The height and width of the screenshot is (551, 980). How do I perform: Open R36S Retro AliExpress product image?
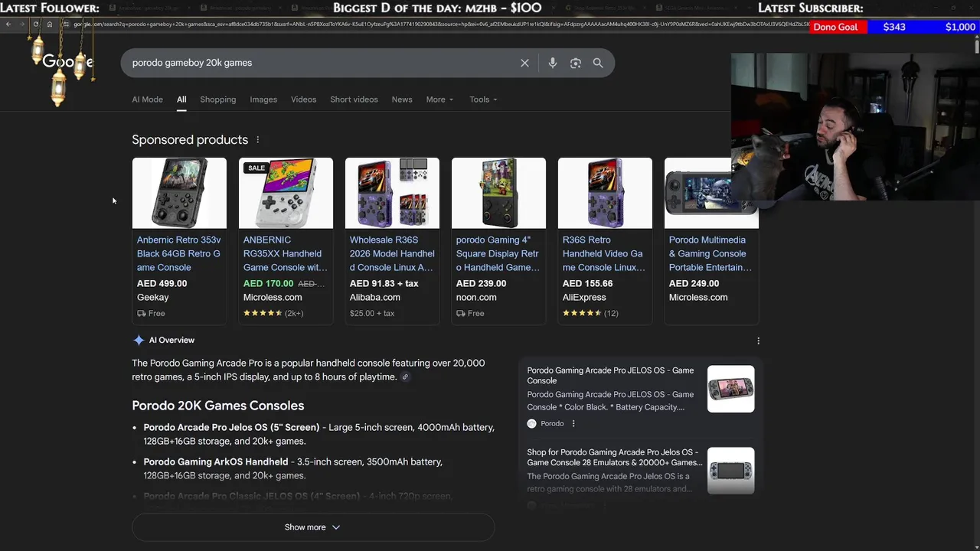(605, 193)
